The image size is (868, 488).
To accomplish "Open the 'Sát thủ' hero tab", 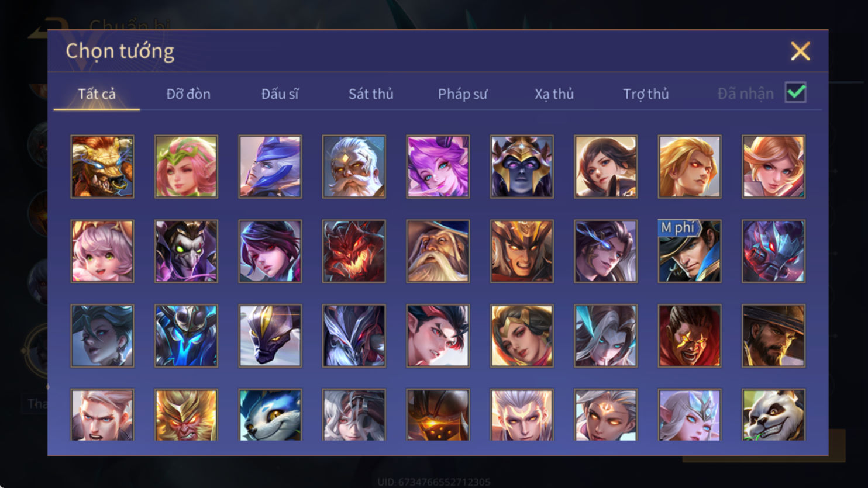I will coord(371,94).
